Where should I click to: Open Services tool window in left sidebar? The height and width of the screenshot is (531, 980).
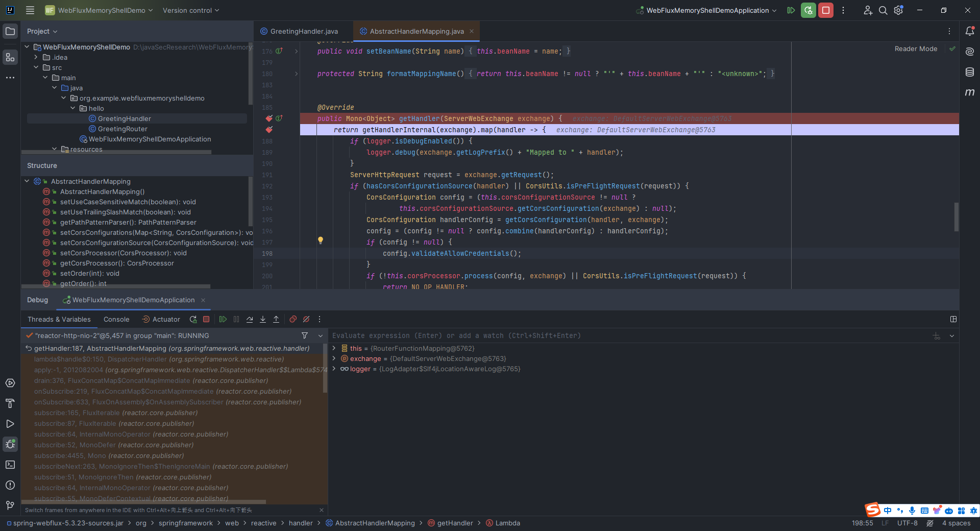[x=10, y=383]
